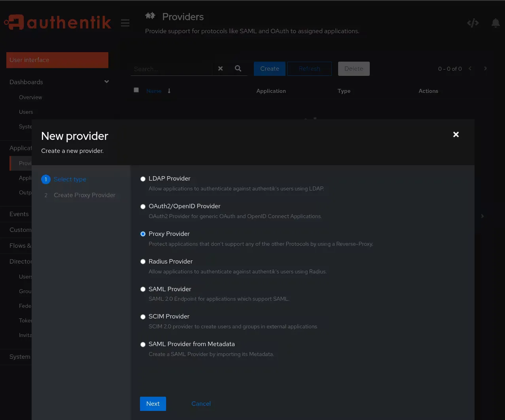
Task: Select the LDAP Provider radio button
Action: (143, 179)
